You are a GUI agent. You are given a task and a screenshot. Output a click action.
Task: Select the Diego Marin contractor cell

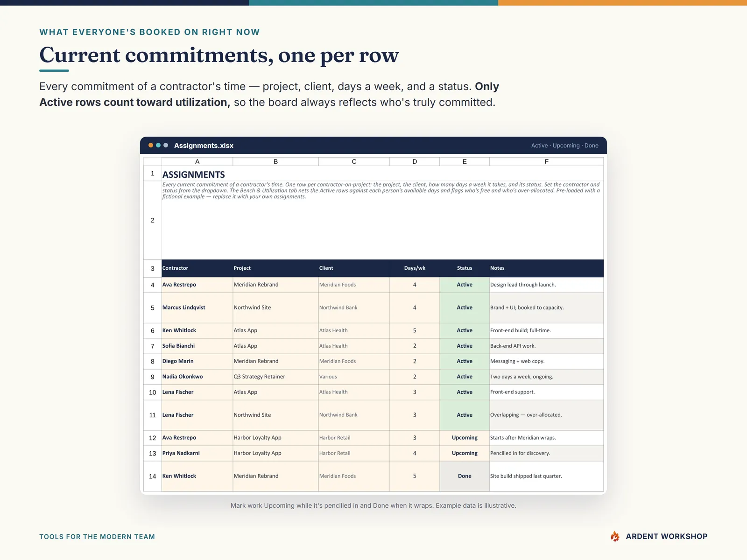tap(197, 361)
